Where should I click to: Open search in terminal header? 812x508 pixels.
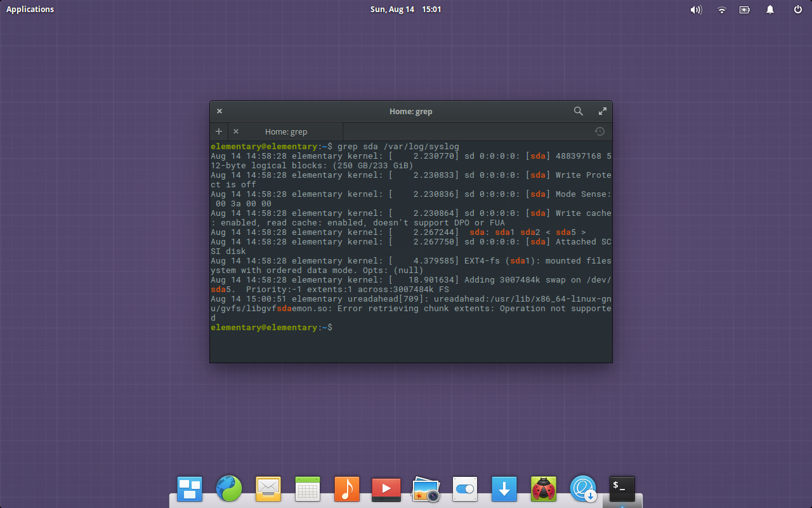(578, 111)
